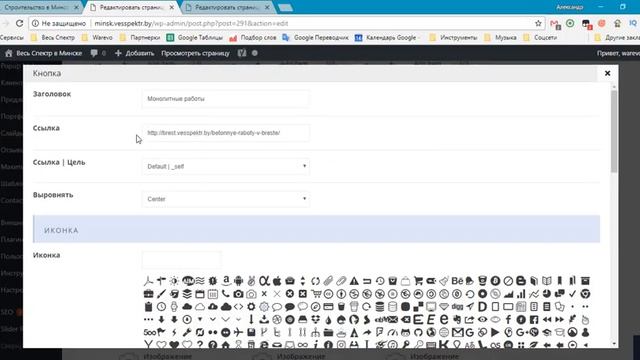Choose the wrench icon
Image resolution: width=640 pixels, height=360 pixels.
pos(187,332)
